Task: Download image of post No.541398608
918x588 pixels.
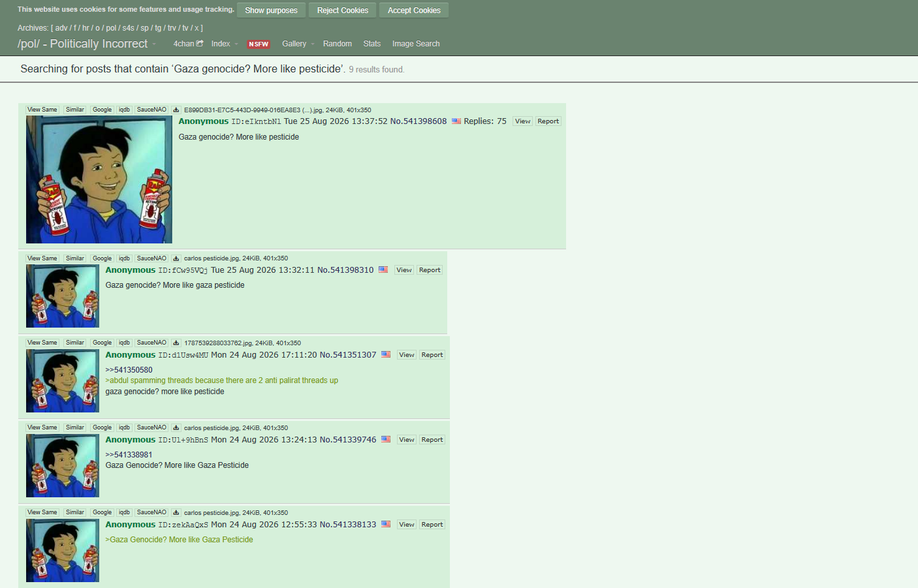Action: click(176, 110)
